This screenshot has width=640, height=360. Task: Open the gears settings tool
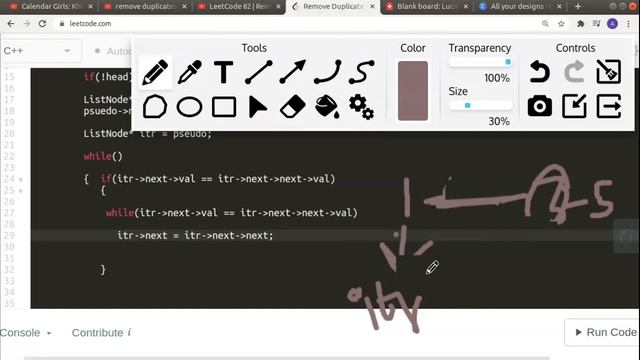click(362, 107)
